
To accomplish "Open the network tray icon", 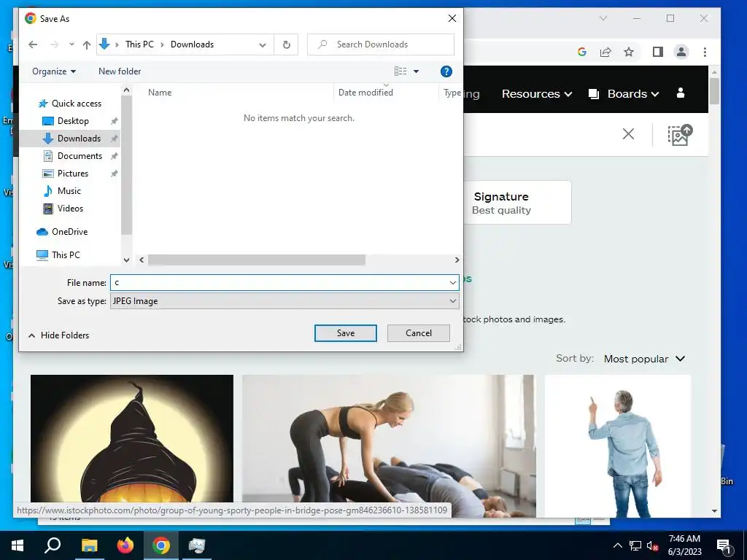I will 635,545.
